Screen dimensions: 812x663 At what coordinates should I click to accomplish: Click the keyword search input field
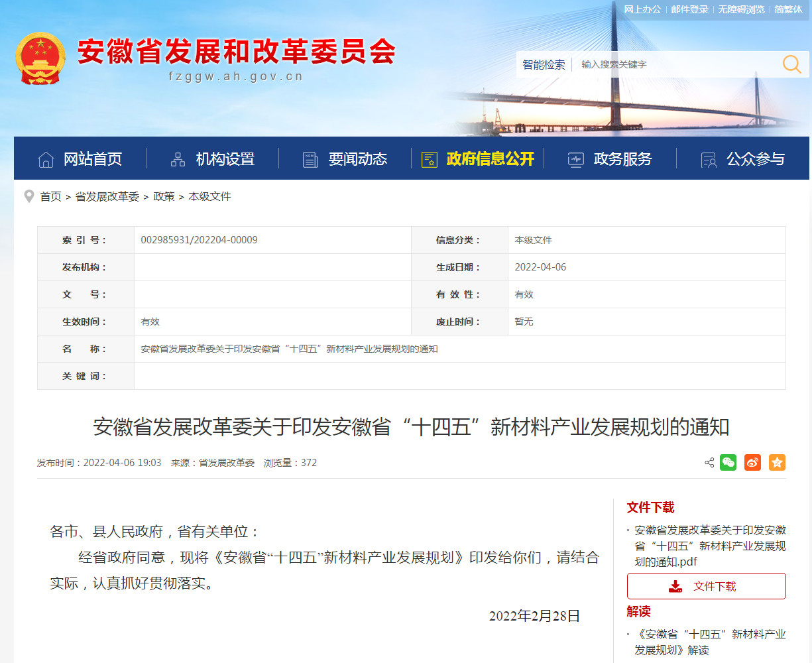(x=676, y=64)
